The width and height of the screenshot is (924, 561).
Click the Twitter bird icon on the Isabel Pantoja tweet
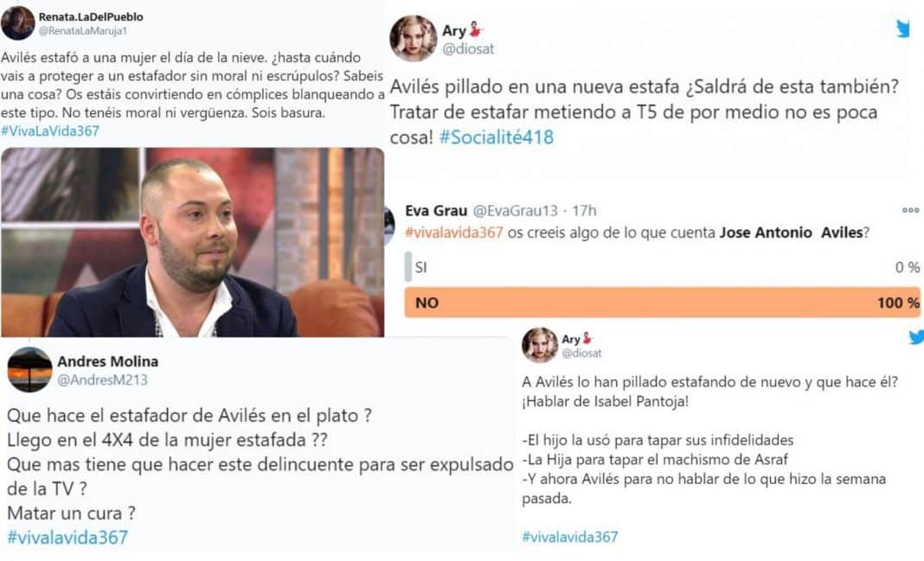pos(916,337)
